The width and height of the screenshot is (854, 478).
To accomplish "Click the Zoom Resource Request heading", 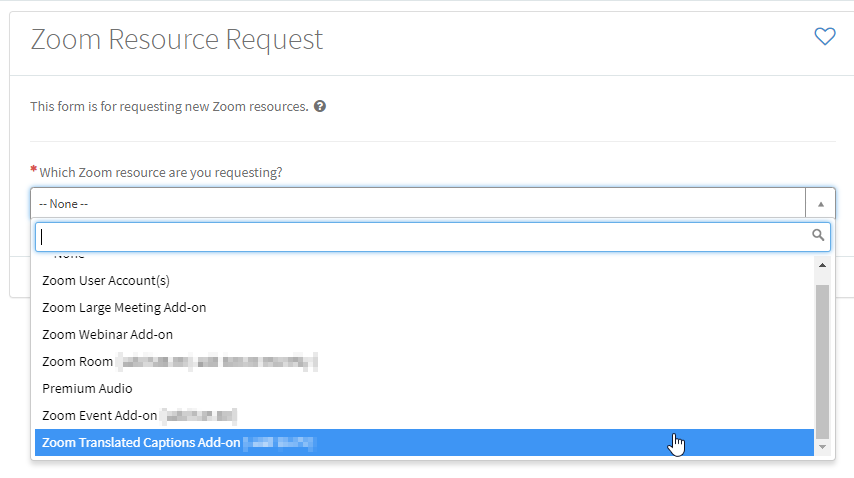I will pos(177,39).
